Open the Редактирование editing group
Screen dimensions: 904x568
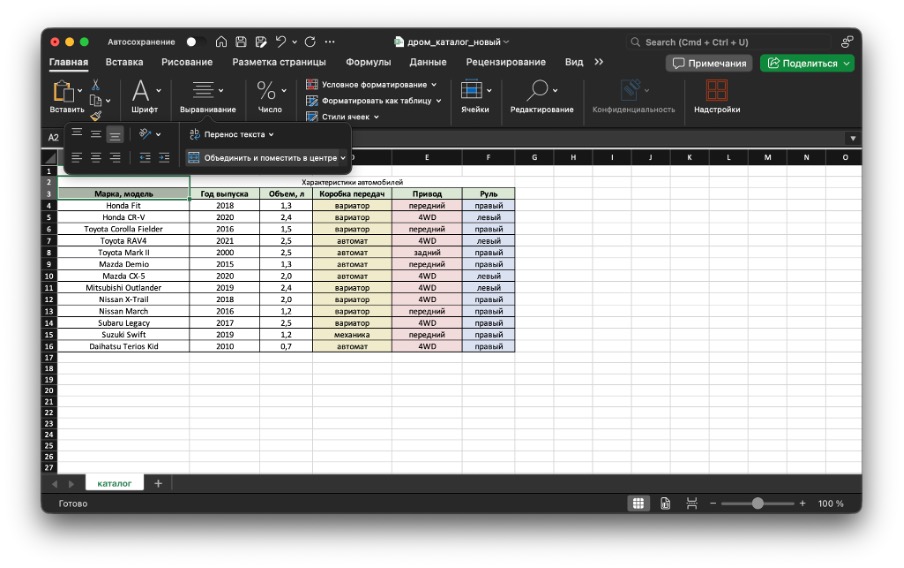click(x=541, y=96)
